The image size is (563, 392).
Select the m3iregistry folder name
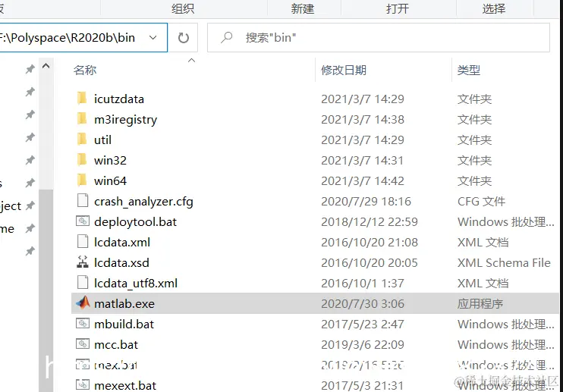pyautogui.click(x=125, y=120)
